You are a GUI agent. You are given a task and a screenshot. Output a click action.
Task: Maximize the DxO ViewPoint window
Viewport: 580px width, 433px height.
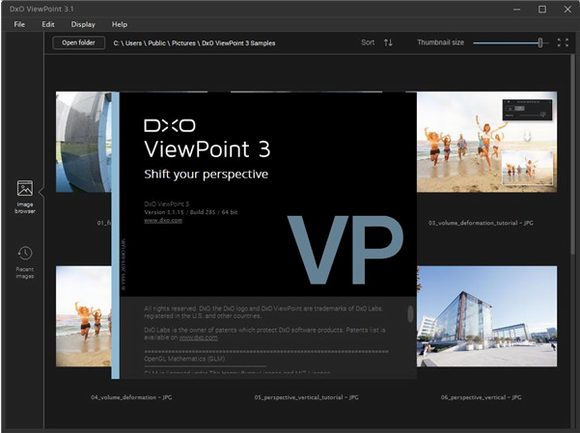pyautogui.click(x=542, y=9)
